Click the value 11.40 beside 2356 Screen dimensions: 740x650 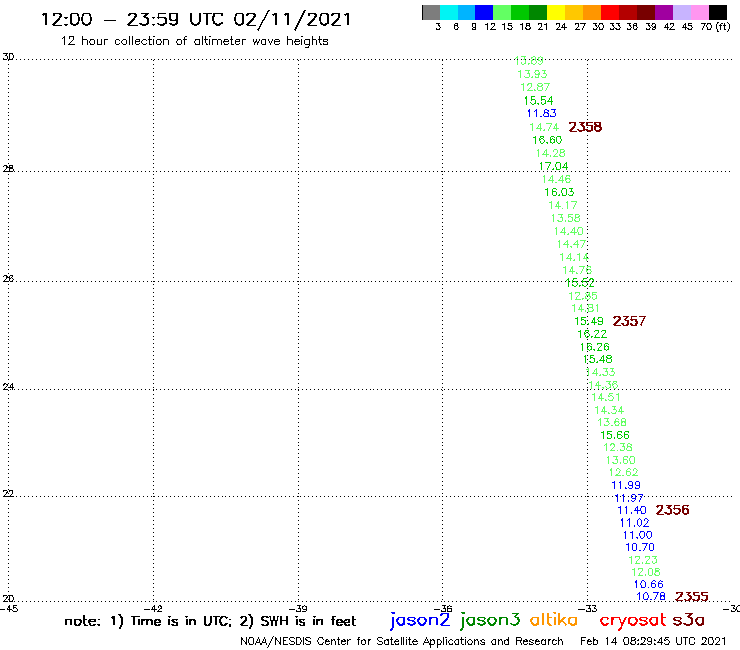[632, 510]
